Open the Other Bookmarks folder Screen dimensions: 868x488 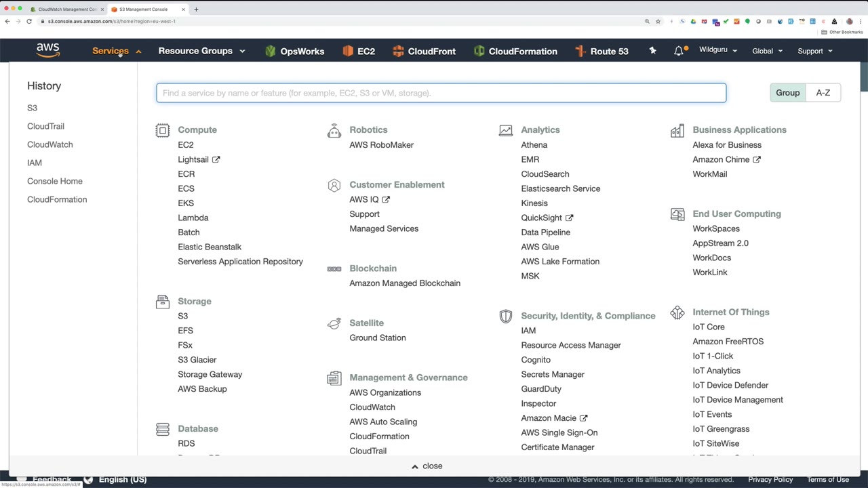(x=842, y=32)
